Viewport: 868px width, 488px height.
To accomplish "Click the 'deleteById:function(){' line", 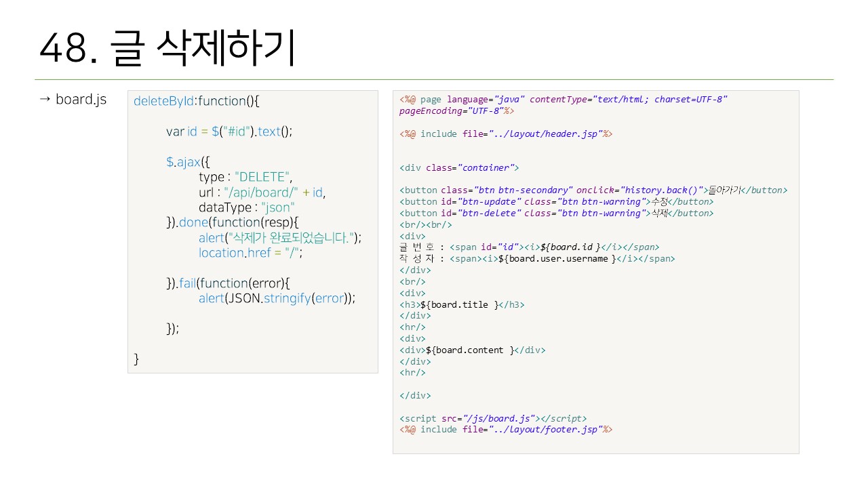I will tap(197, 101).
